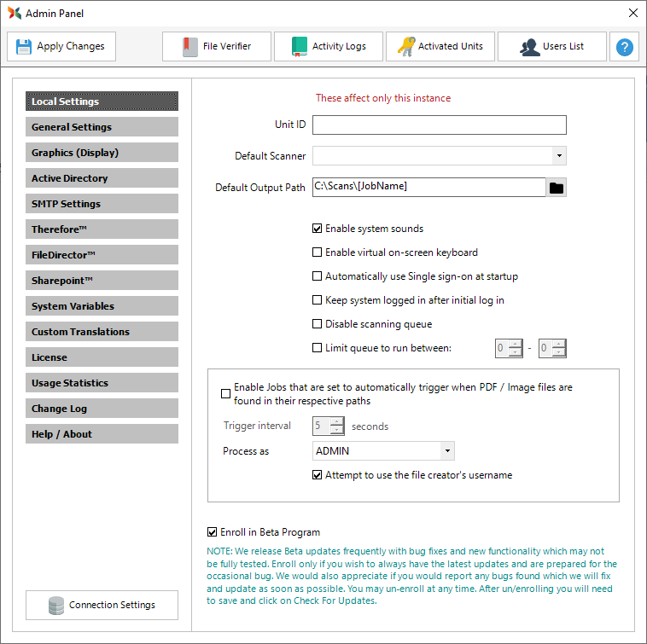Viewport: 647px width, 644px height.
Task: Browse for output path with folder icon
Action: (x=557, y=188)
